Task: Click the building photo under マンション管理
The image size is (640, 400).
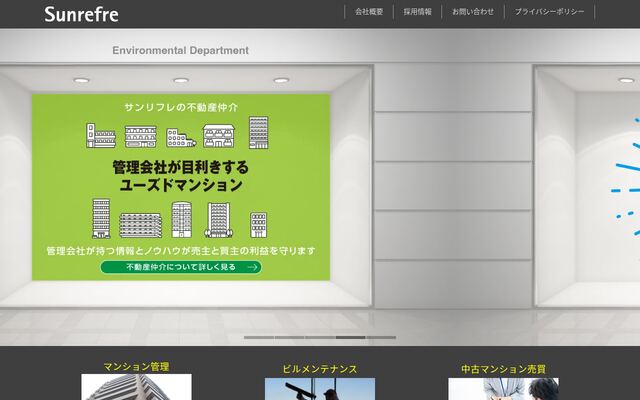Action: [x=136, y=387]
